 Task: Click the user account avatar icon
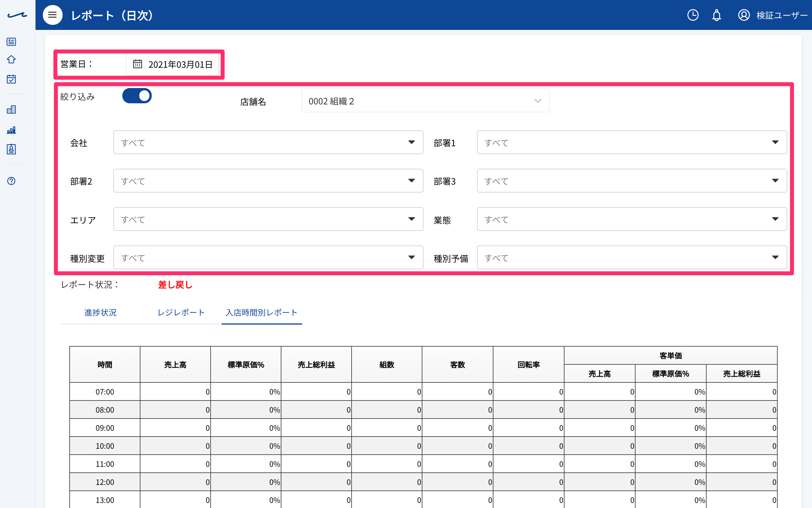[744, 15]
